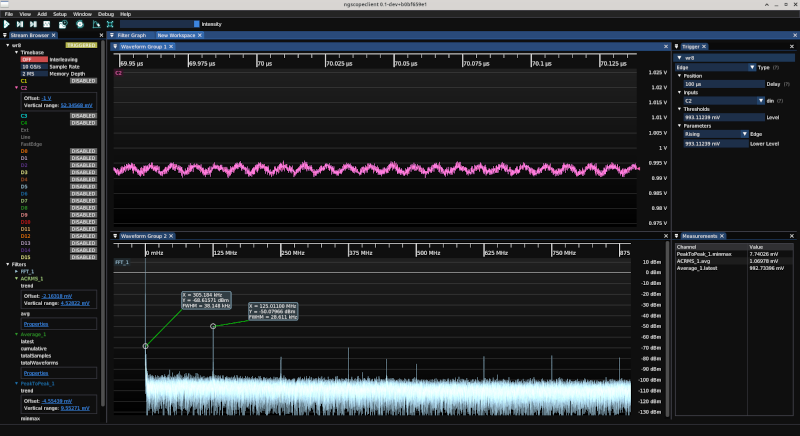Click the force trigger toolbar icon
Image resolution: width=800 pixels, height=436 pixels.
pyautogui.click(x=33, y=24)
